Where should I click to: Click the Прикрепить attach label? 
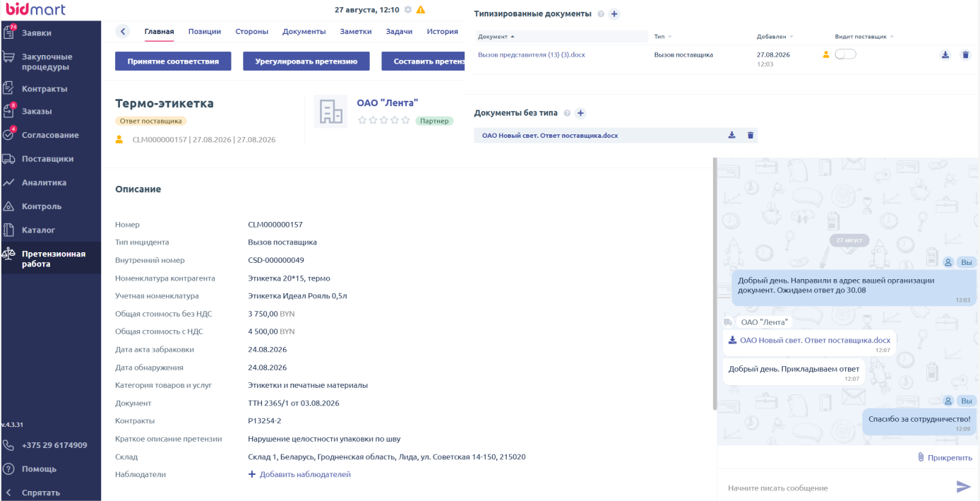(x=950, y=457)
